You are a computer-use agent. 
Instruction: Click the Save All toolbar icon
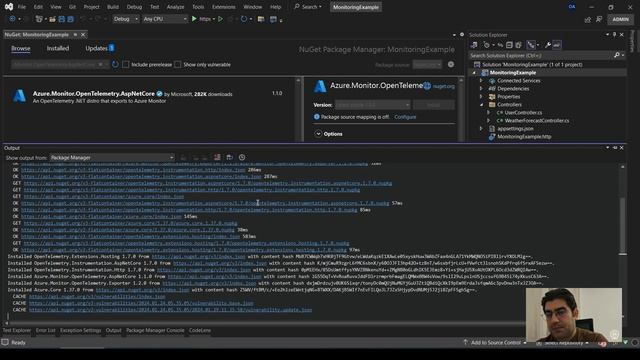(x=70, y=19)
